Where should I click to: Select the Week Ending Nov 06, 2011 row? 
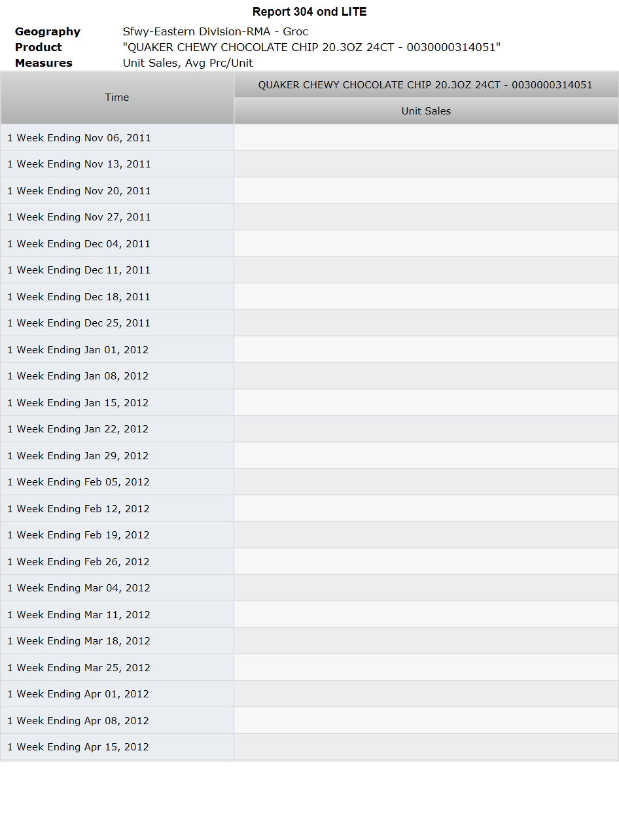click(x=309, y=138)
